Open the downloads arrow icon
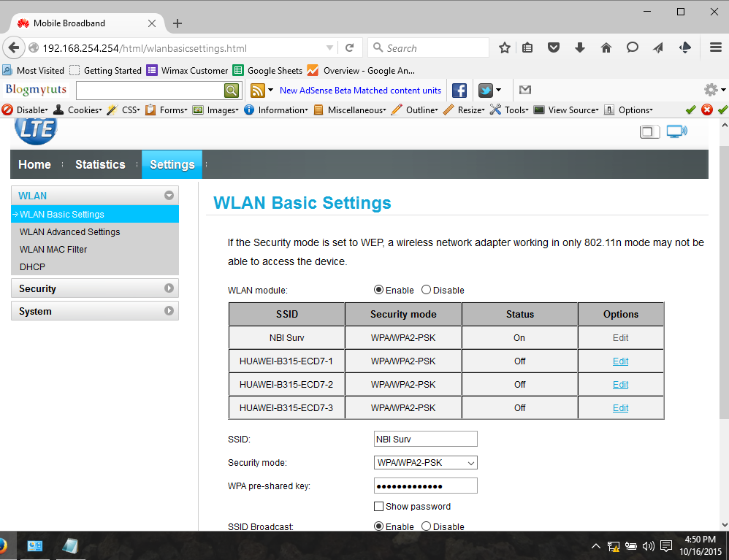The image size is (729, 560). pos(580,47)
